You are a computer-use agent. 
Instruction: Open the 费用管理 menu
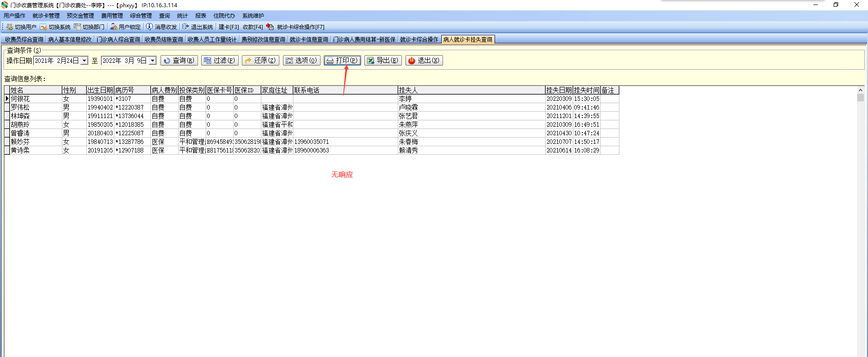tap(112, 16)
